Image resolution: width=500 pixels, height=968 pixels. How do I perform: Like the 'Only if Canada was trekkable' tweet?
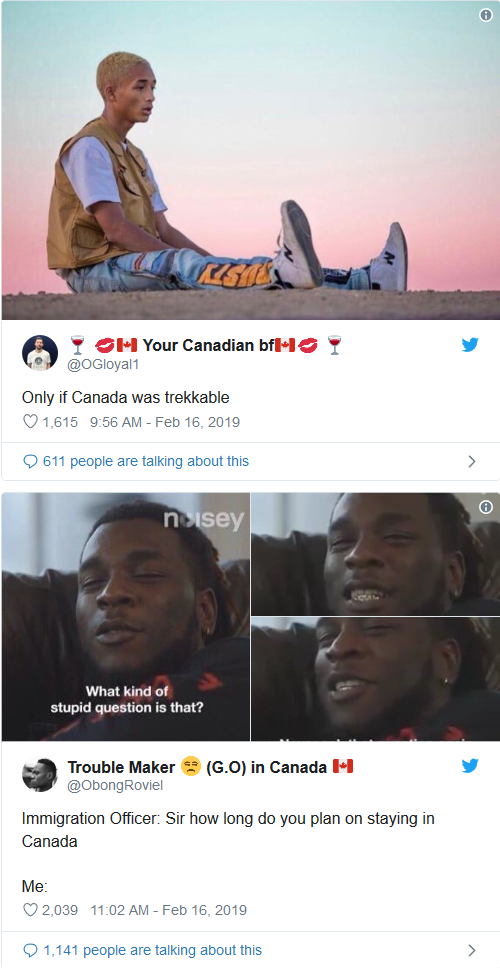tap(30, 422)
